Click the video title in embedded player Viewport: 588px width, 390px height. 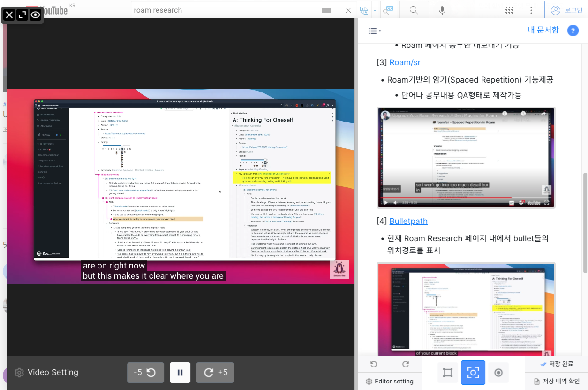click(x=445, y=115)
